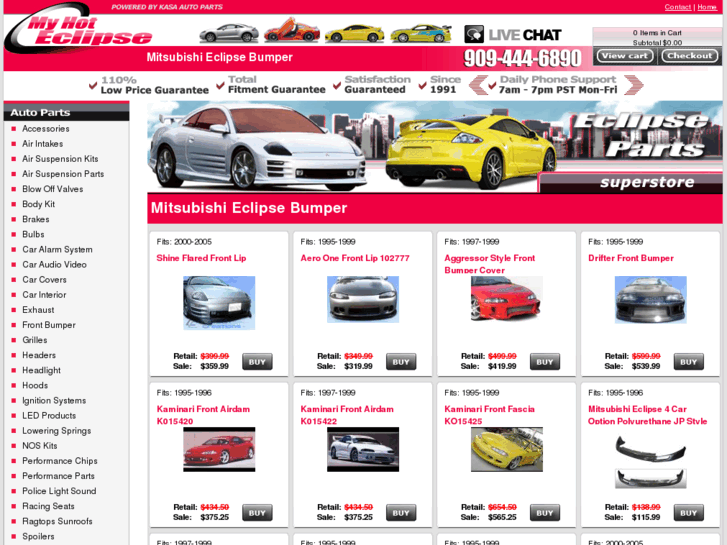Screen dimensions: 727x545
Task: Click the orange Eclipse with open door
Action: coord(292,30)
